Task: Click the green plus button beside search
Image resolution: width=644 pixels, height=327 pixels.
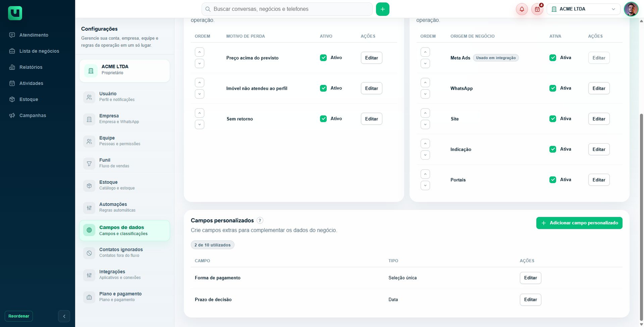Action: tap(382, 9)
